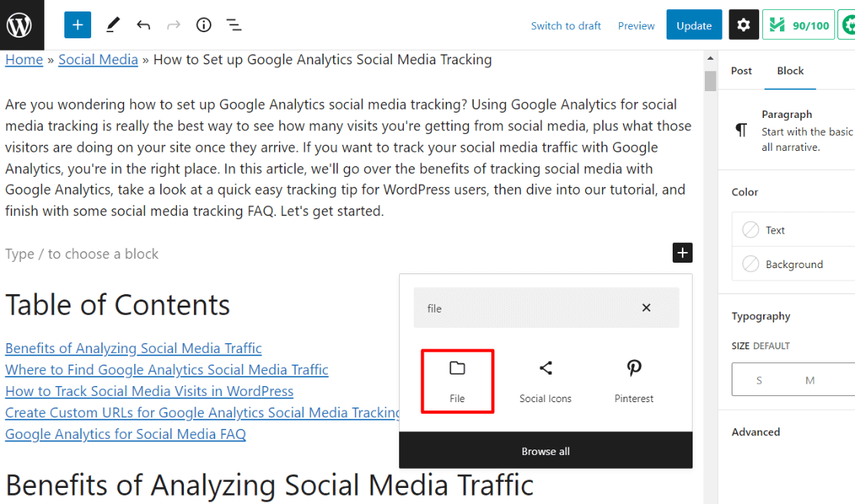The image size is (855, 504).
Task: Open the Social Media breadcrumb link
Action: pos(98,59)
